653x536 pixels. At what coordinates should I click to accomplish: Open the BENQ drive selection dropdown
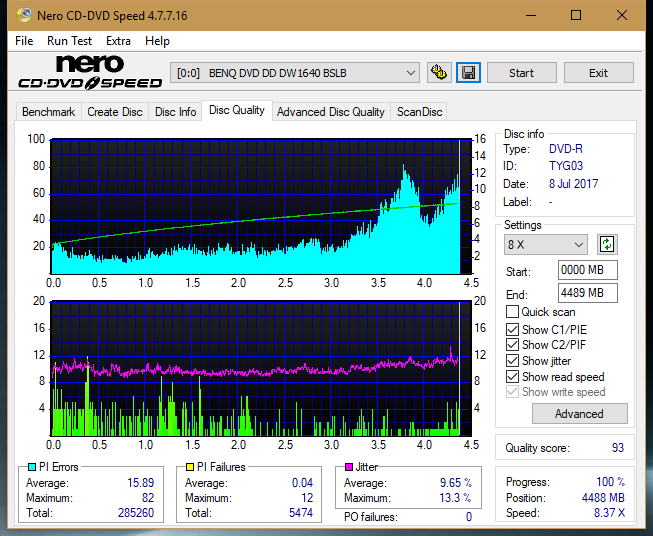[x=294, y=73]
